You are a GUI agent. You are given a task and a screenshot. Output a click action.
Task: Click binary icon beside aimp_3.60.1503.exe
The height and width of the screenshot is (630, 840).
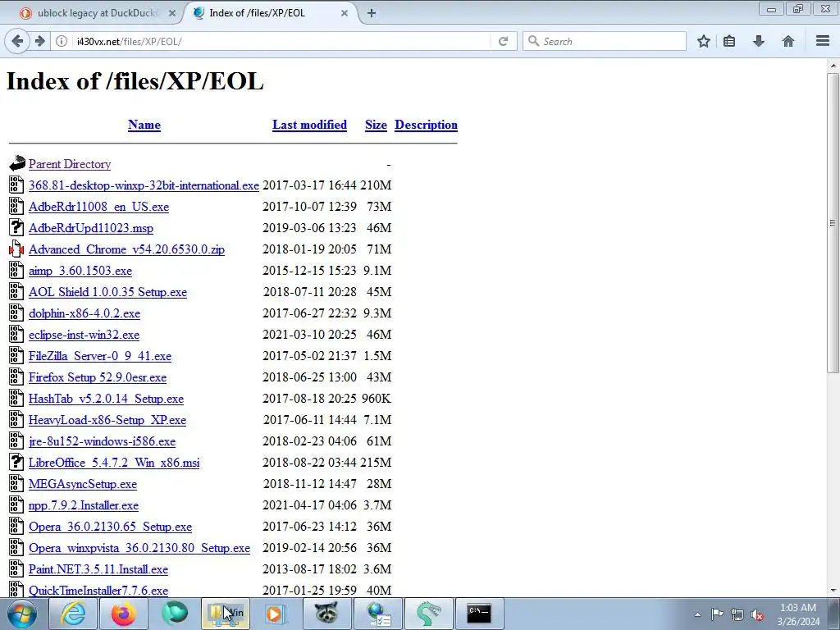pyautogui.click(x=16, y=271)
